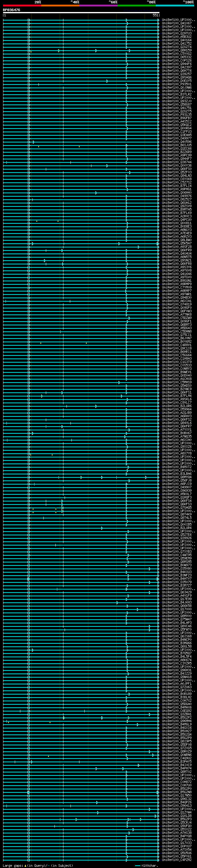Select hit UniRef100_Q1KLD8
197x868 pixels.
point(177,816)
